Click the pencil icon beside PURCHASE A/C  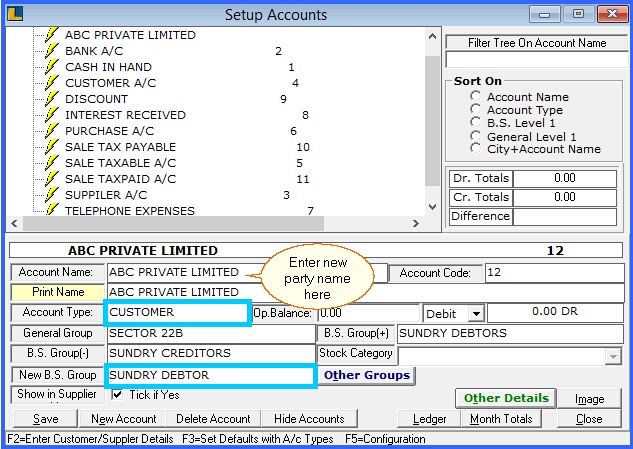tap(53, 131)
